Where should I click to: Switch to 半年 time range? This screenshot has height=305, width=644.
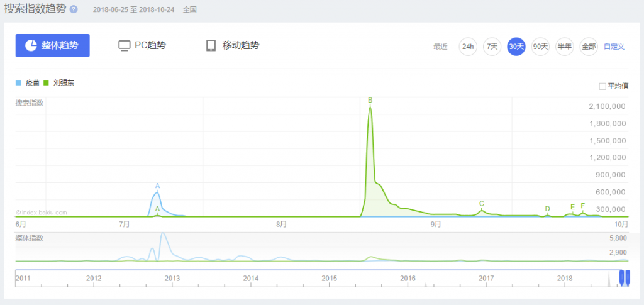pos(564,47)
